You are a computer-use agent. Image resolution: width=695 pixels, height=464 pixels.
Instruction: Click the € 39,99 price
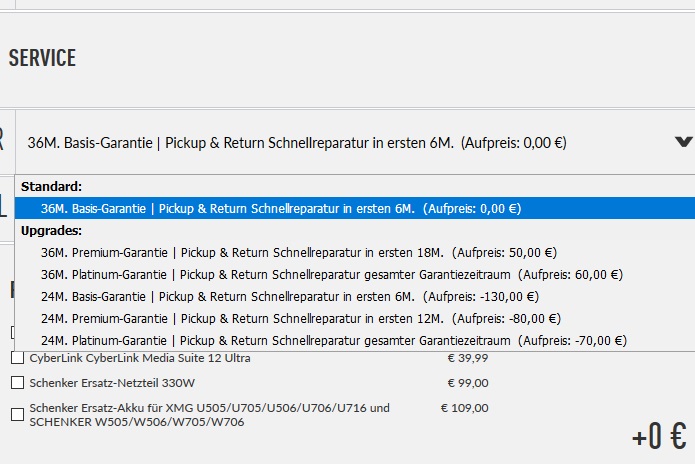click(468, 358)
